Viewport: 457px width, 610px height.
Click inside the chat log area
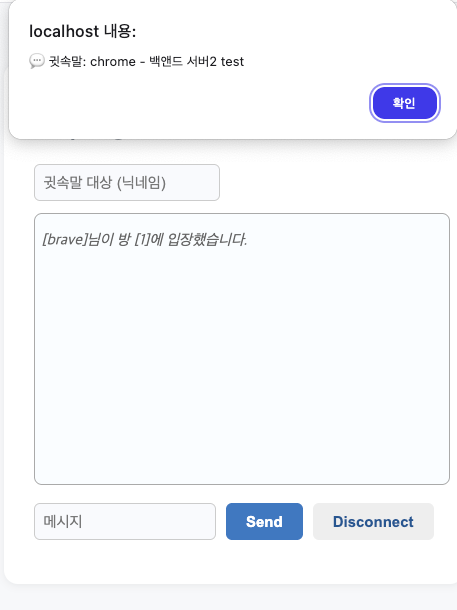click(x=242, y=349)
